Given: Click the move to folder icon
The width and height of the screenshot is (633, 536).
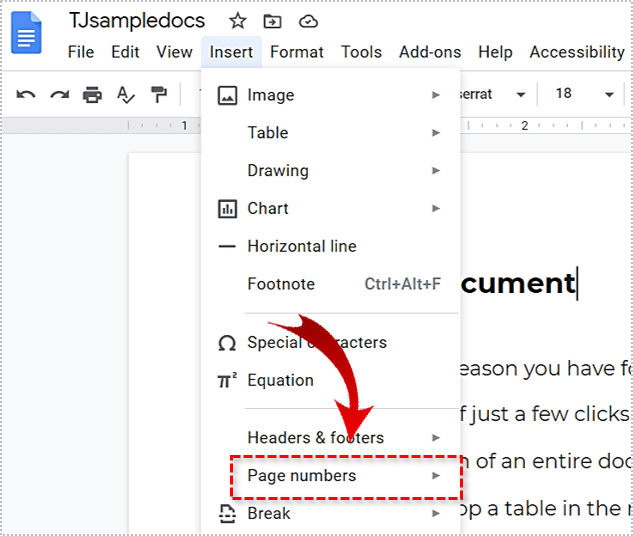Looking at the screenshot, I should [x=272, y=21].
